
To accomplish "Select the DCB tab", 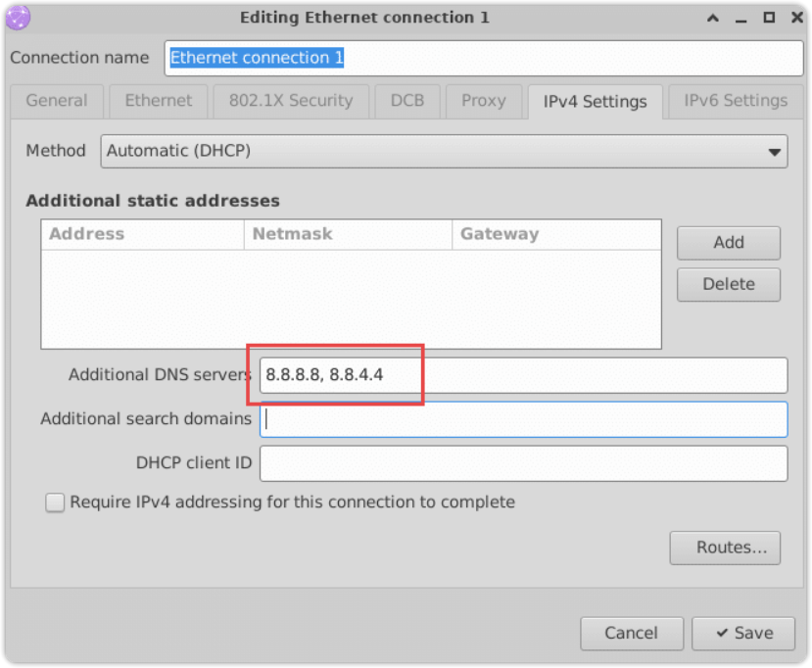I will [x=407, y=100].
